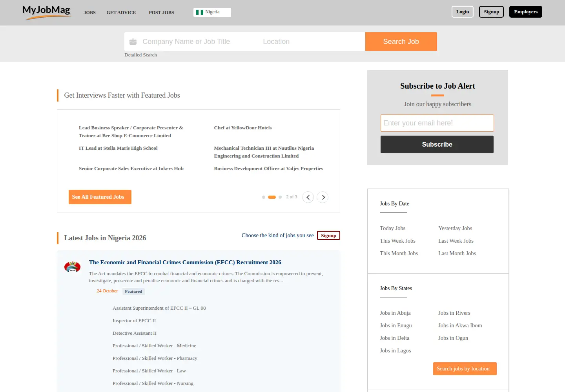
Task: Open Assistant Superintendent of EFCC II position
Action: pos(159,308)
